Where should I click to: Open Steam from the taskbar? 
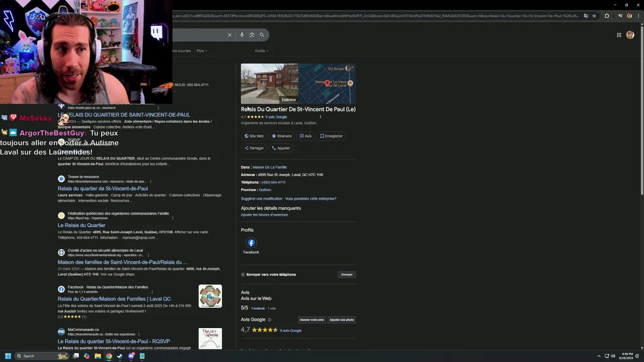120,356
